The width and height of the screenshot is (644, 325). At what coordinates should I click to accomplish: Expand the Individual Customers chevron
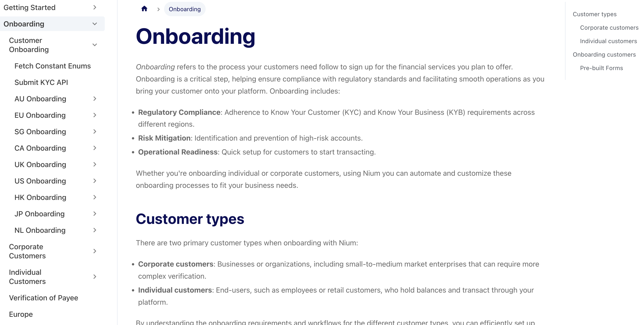click(x=94, y=277)
